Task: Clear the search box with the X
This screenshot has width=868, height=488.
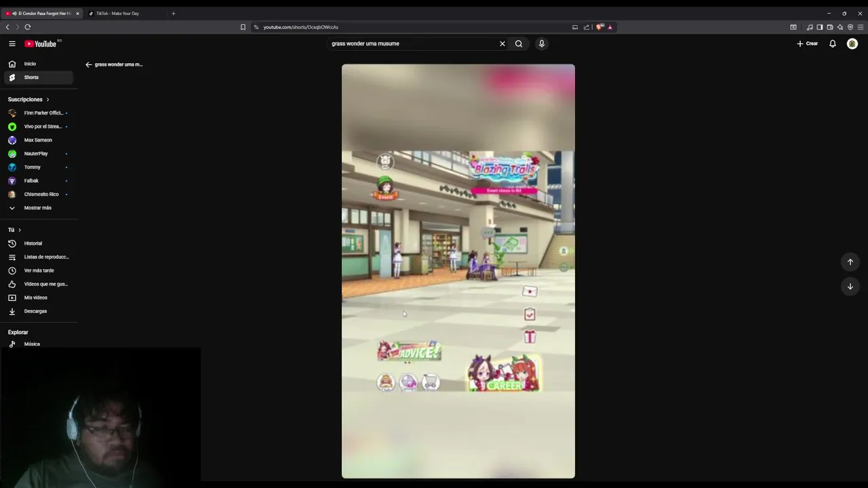Action: [x=502, y=43]
